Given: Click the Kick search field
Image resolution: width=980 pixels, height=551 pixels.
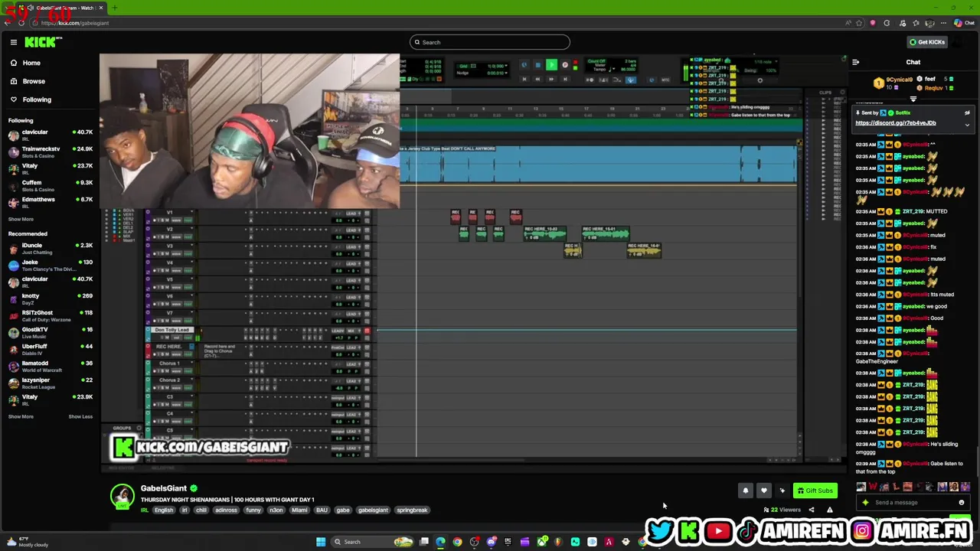Looking at the screenshot, I should 490,42.
